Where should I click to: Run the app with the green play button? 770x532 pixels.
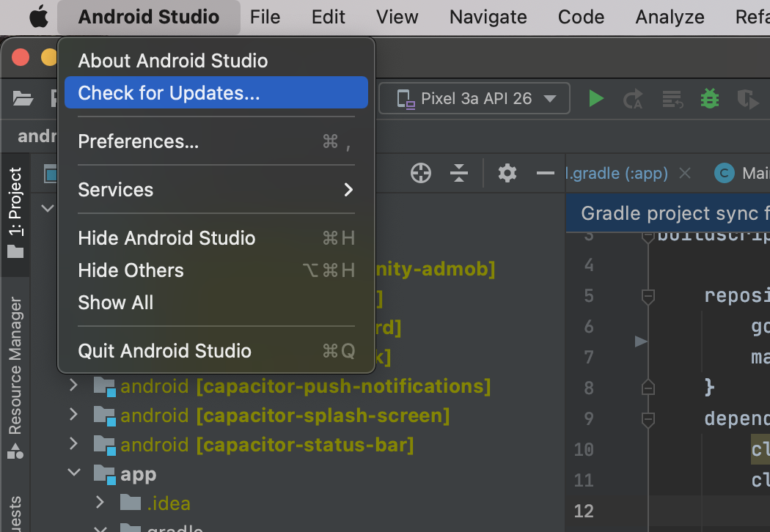pyautogui.click(x=596, y=97)
